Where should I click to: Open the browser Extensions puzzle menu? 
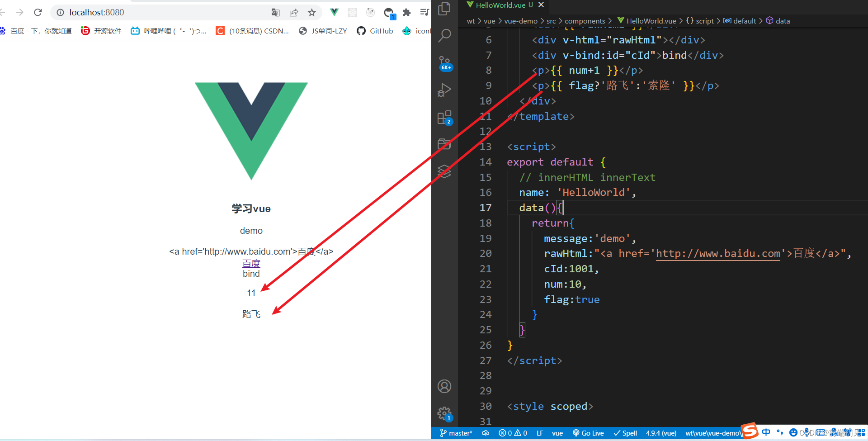tap(407, 13)
